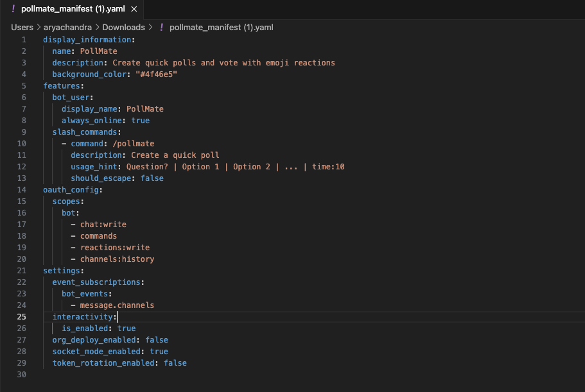The image size is (585, 392).
Task: Click line number 1 in the gutter
Action: [24, 40]
